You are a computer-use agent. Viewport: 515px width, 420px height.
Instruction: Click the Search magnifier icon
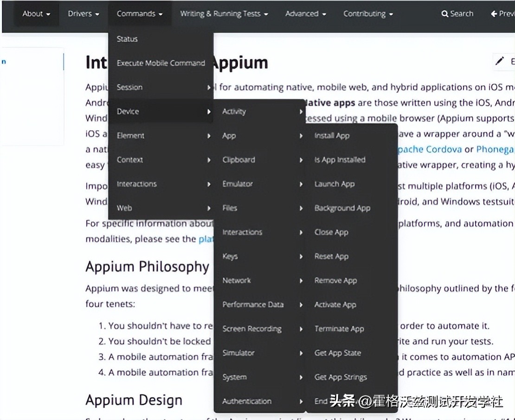(444, 14)
